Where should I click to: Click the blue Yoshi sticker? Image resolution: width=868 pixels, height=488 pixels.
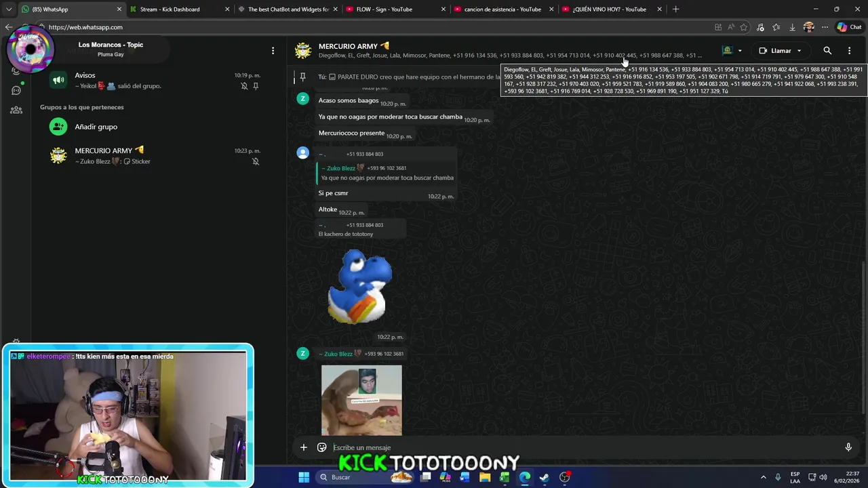click(x=359, y=287)
